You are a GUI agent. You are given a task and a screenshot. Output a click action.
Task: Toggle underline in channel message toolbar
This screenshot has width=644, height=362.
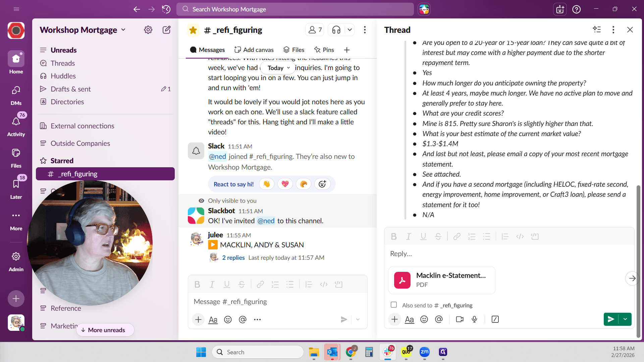[x=227, y=285]
